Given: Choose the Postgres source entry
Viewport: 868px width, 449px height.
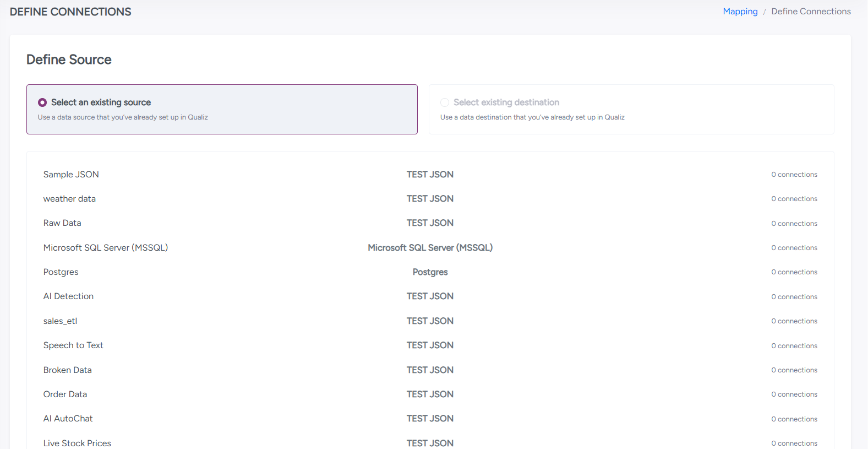Looking at the screenshot, I should tap(61, 272).
